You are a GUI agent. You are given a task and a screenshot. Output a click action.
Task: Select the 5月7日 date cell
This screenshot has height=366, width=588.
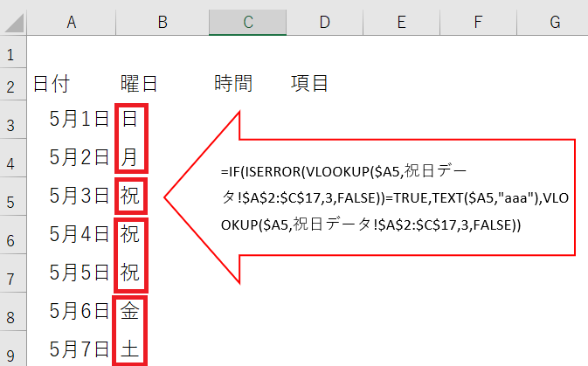point(72,349)
